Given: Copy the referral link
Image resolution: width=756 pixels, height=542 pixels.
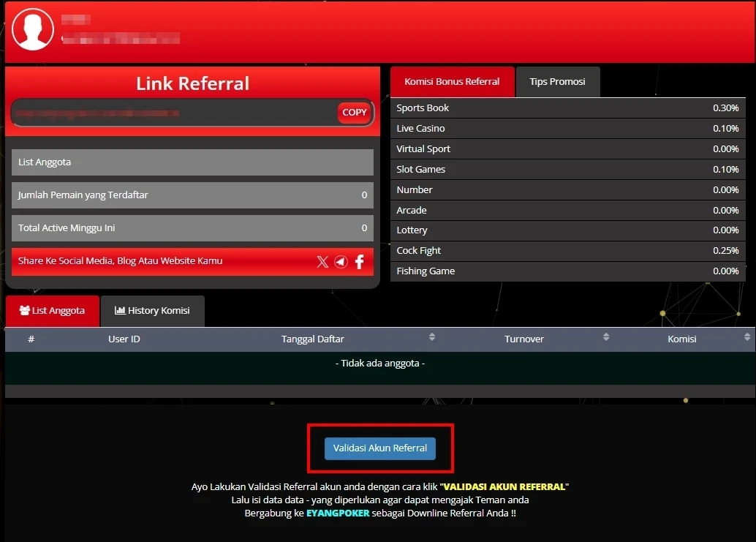Looking at the screenshot, I should pyautogui.click(x=355, y=113).
